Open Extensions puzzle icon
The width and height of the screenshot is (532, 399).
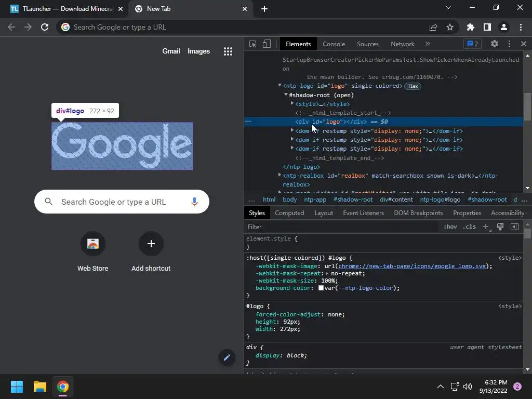point(471,27)
